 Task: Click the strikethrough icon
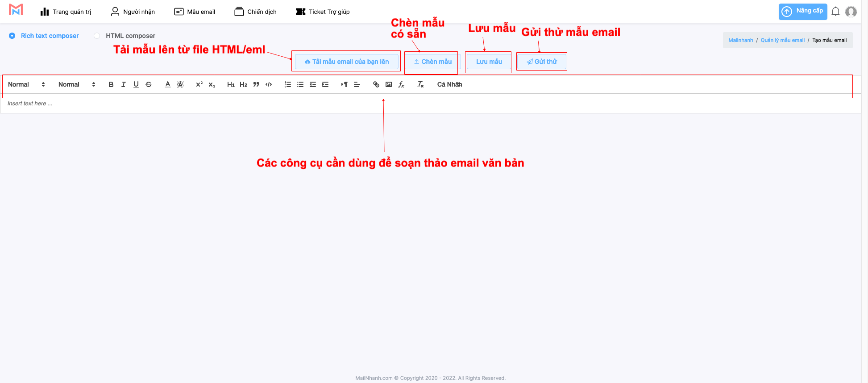click(x=149, y=84)
